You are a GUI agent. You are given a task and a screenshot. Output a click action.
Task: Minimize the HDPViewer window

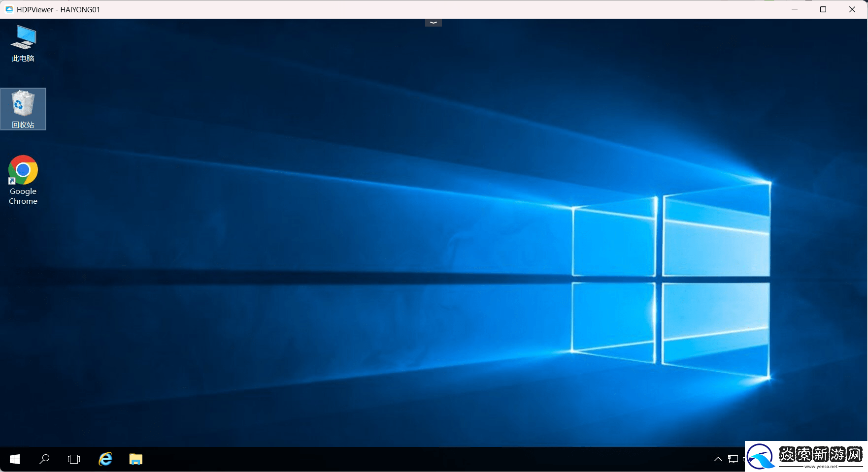[795, 9]
